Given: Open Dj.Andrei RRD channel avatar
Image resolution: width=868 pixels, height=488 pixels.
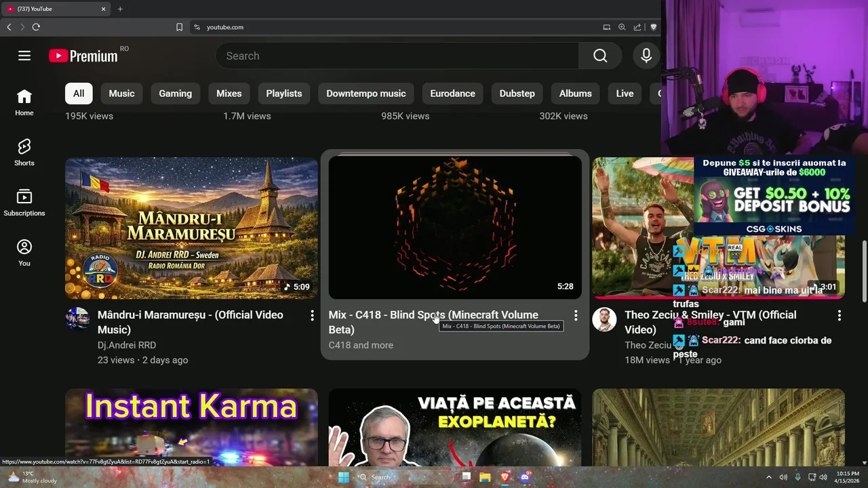Looking at the screenshot, I should (77, 319).
